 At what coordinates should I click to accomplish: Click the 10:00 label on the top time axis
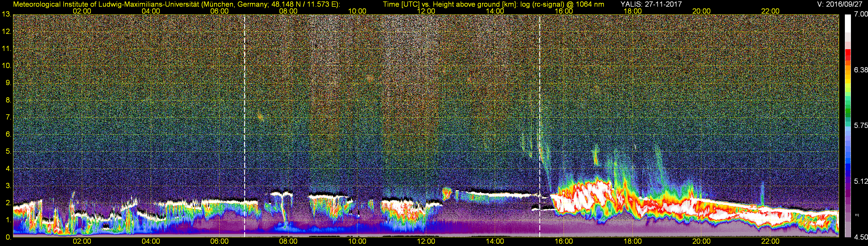pyautogui.click(x=357, y=11)
